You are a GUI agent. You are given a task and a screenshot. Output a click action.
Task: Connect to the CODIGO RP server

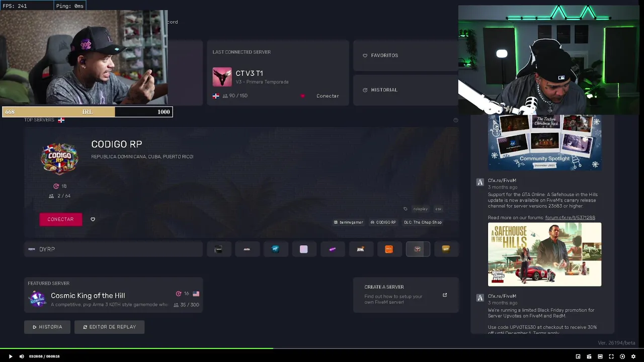click(60, 219)
